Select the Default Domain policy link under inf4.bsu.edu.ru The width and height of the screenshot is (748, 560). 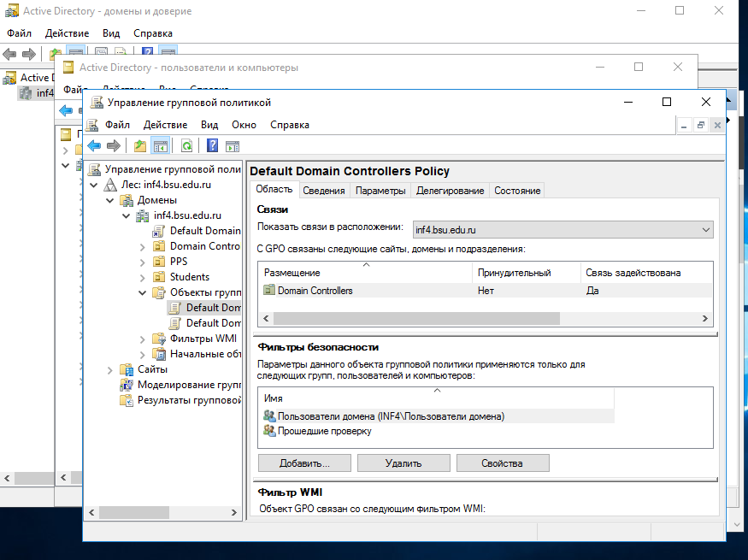click(205, 231)
